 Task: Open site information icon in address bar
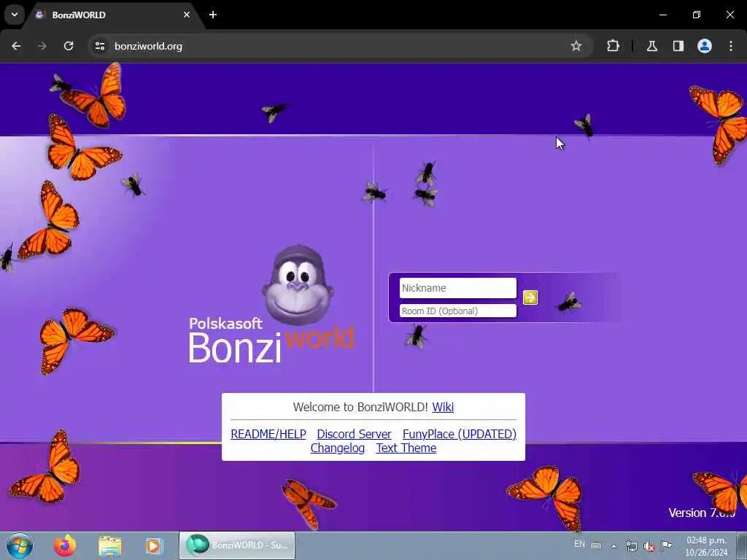tap(99, 46)
